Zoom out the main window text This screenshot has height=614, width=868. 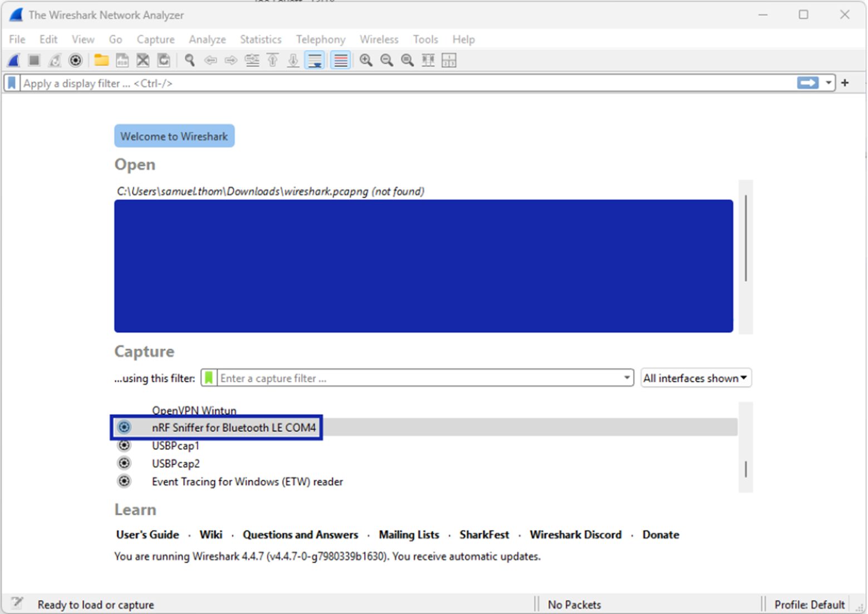(x=386, y=60)
